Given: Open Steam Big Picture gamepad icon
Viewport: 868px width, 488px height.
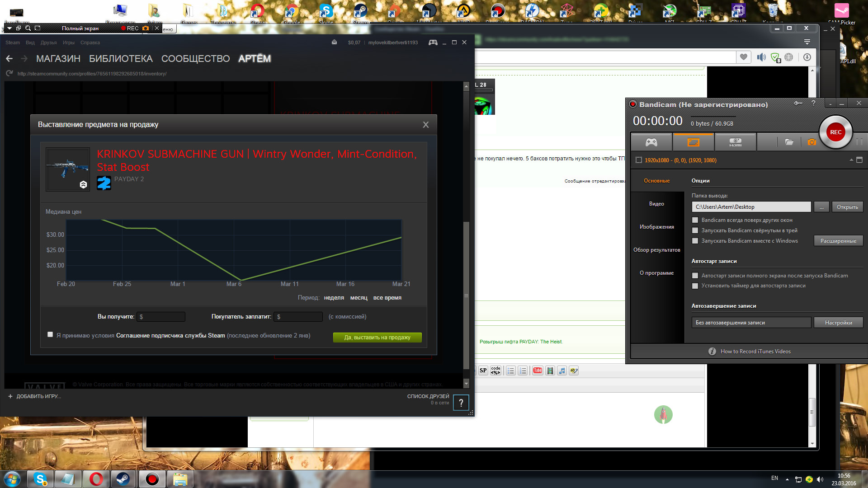Looking at the screenshot, I should point(433,42).
